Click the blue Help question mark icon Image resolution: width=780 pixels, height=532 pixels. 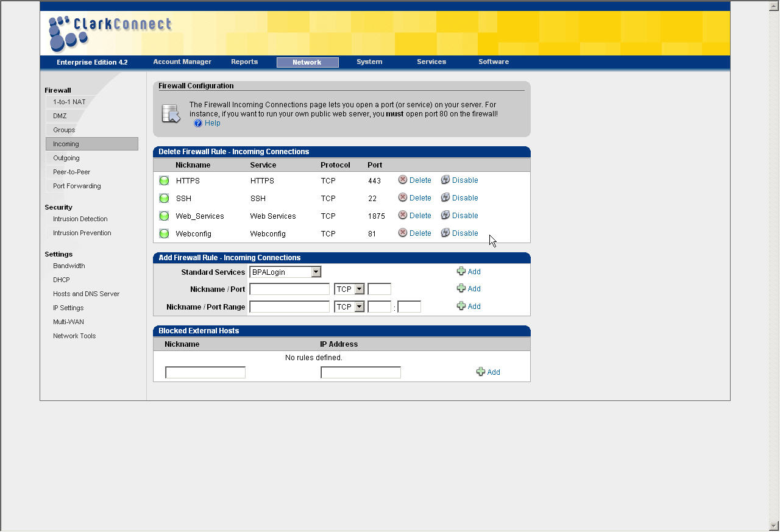(x=197, y=123)
